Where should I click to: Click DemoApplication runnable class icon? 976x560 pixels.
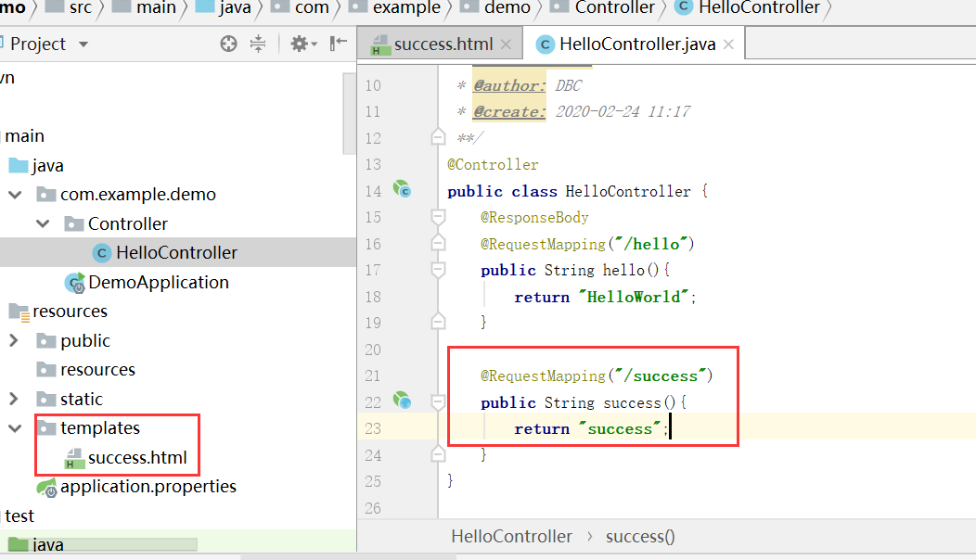click(x=75, y=283)
